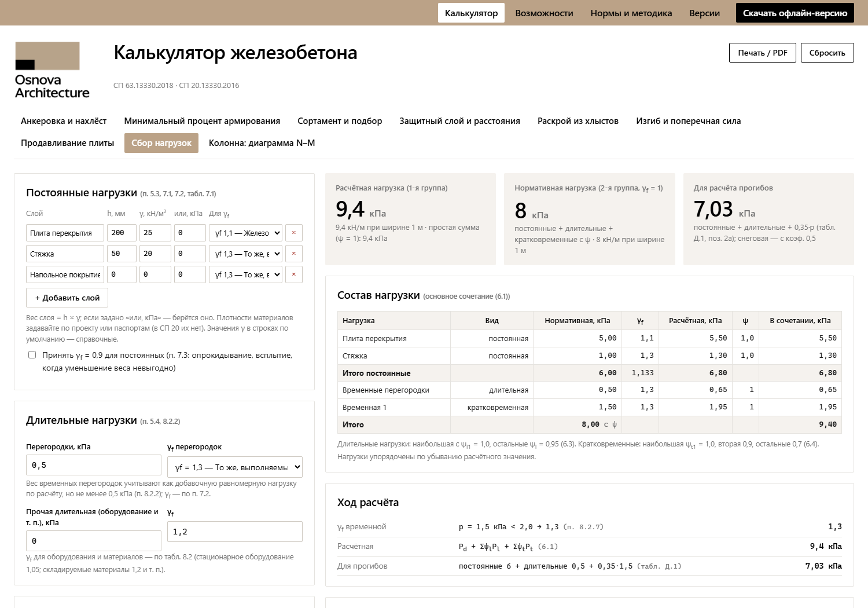Open γf dropdown for Стяжка layer
Viewport: 868px width, 608px height.
click(x=245, y=254)
